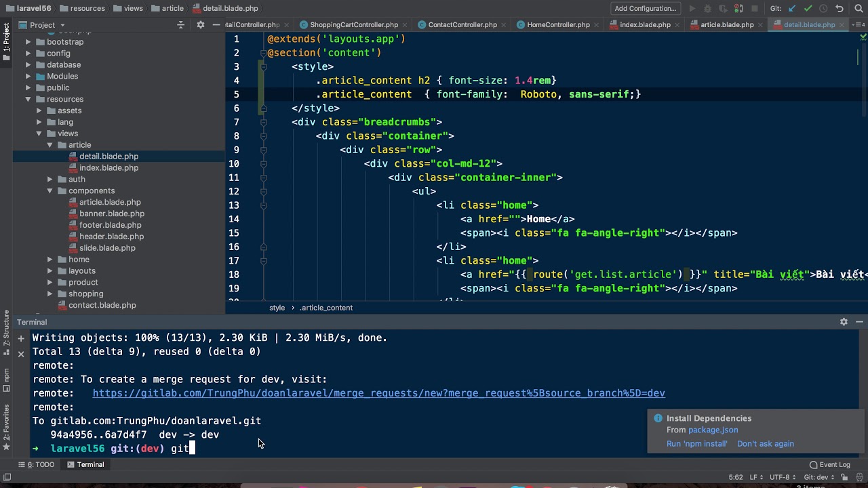
Task: Close the detail.blade.php editor tab
Action: click(842, 25)
